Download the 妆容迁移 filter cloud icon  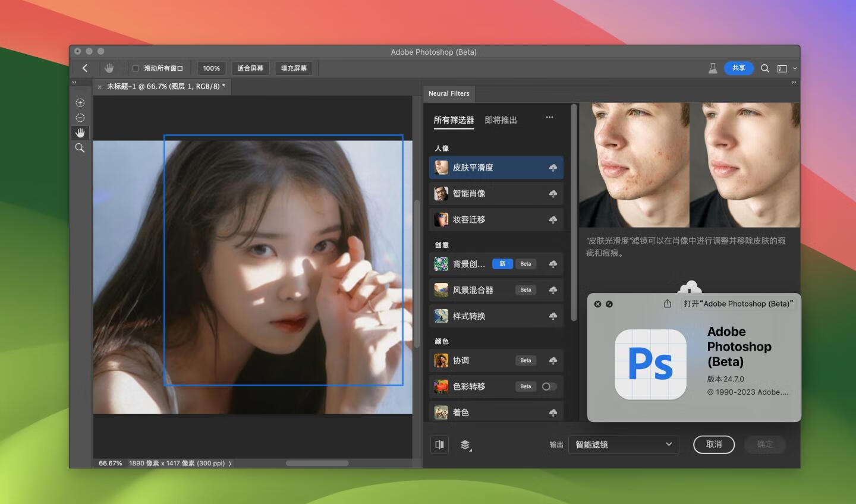tap(553, 220)
